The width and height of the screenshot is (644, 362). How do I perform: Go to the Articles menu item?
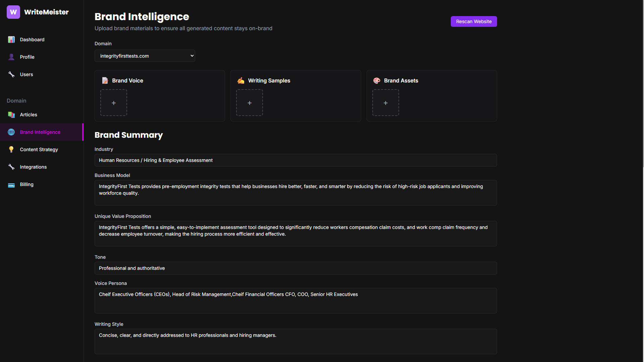click(29, 115)
